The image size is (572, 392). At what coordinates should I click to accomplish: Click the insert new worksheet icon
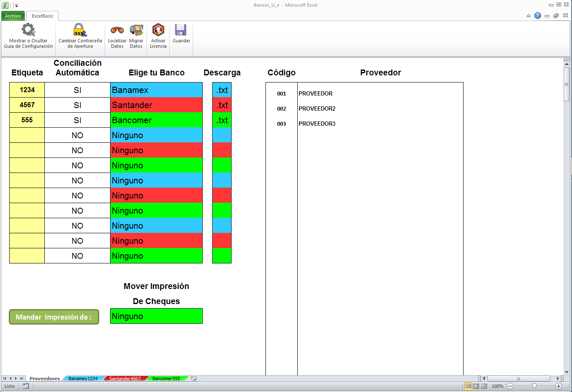pos(193,378)
